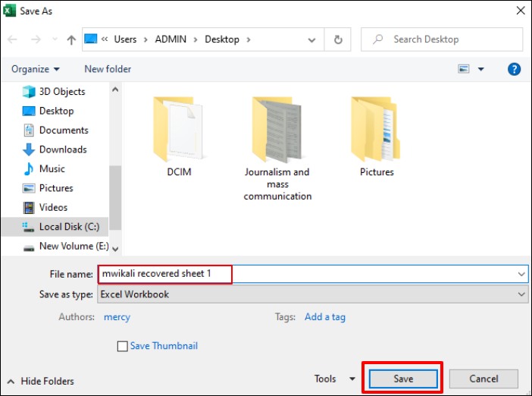Open the DCIM folder

pos(179,129)
